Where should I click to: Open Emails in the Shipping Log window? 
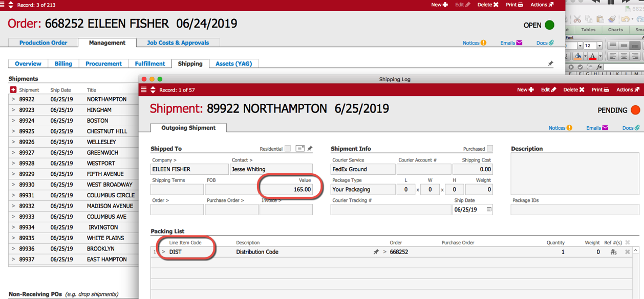[x=597, y=128]
